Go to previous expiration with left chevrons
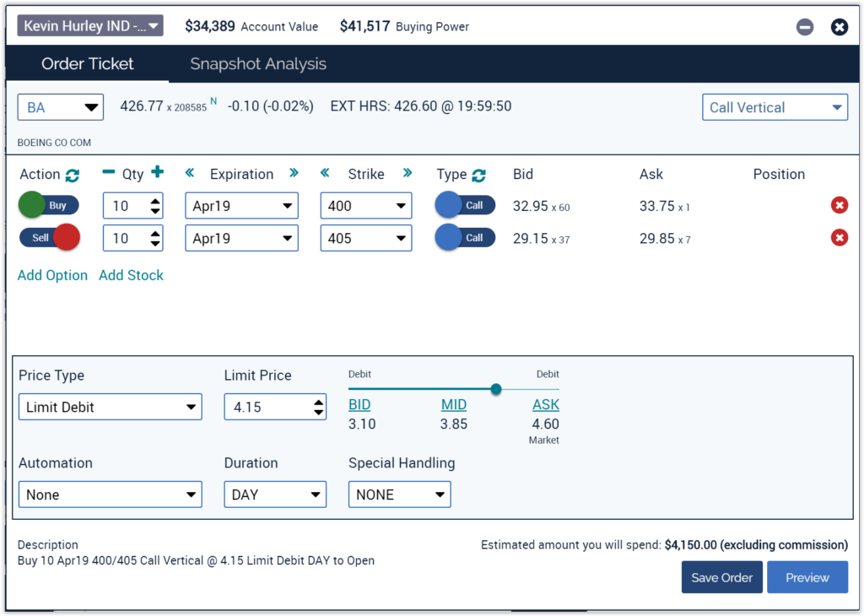Screen dimensions: 864x616 pos(190,173)
